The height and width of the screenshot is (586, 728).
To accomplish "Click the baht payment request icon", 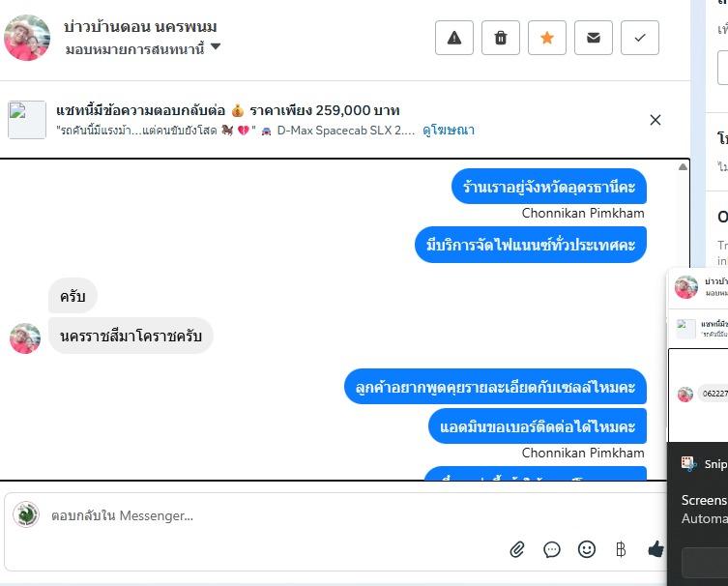I will pyautogui.click(x=621, y=550).
